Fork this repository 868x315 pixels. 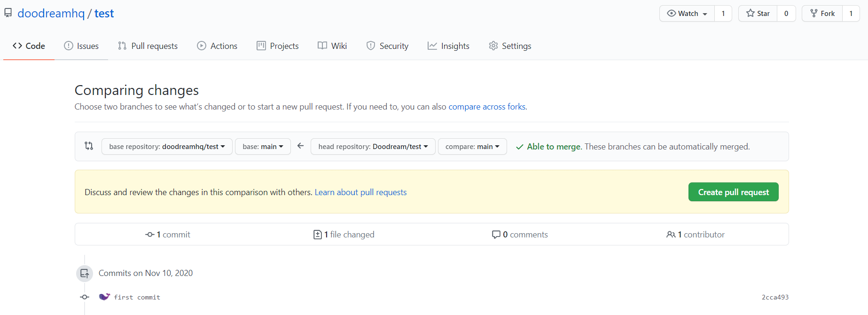822,14
